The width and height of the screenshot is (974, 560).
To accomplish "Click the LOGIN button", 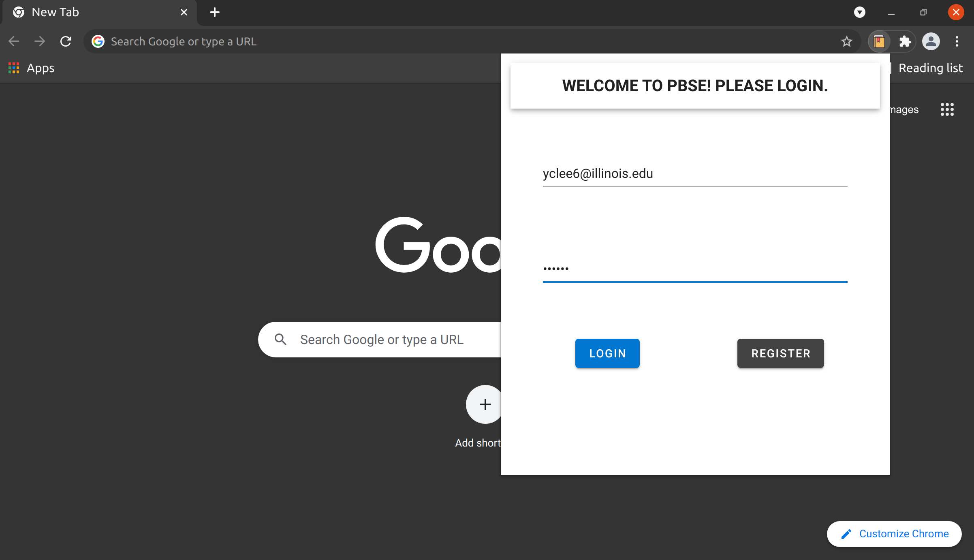I will (607, 353).
